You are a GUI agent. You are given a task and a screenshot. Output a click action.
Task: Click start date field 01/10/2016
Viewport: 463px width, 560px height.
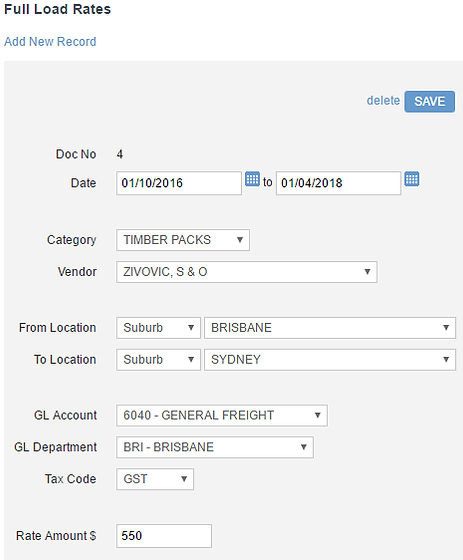tap(179, 183)
